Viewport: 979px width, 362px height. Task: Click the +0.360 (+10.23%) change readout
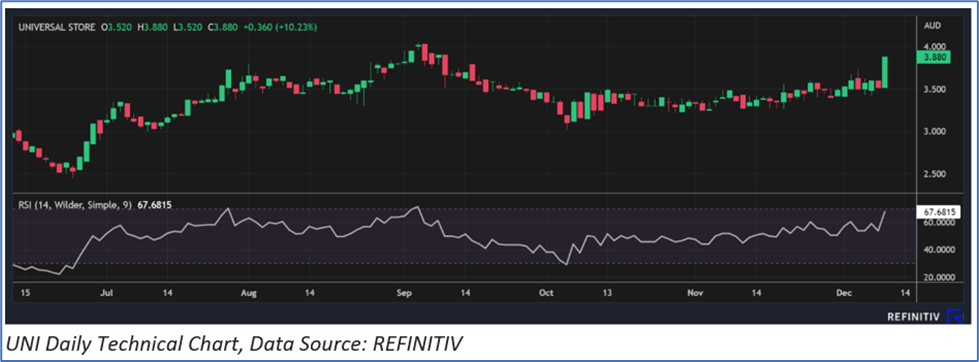pos(280,27)
